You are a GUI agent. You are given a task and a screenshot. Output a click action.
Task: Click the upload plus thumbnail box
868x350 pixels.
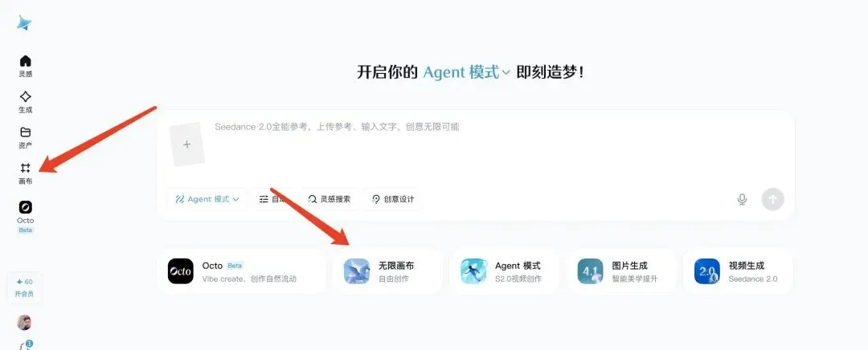187,144
